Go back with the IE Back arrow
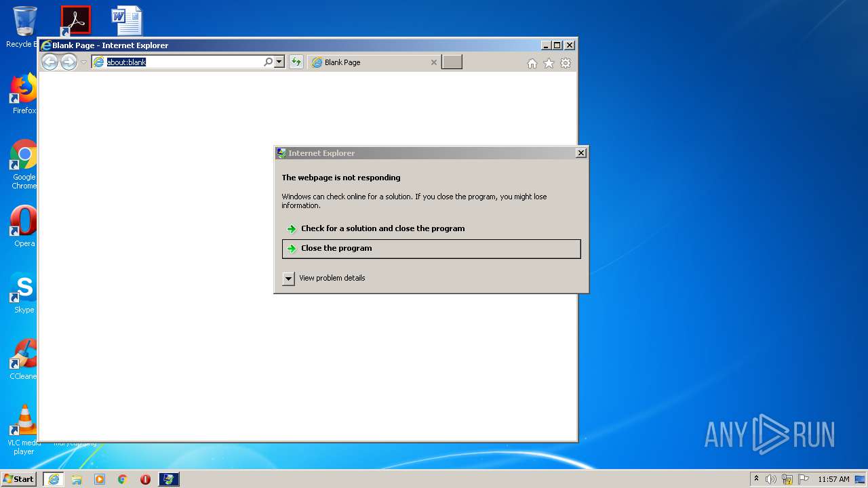868x488 pixels. coord(50,62)
